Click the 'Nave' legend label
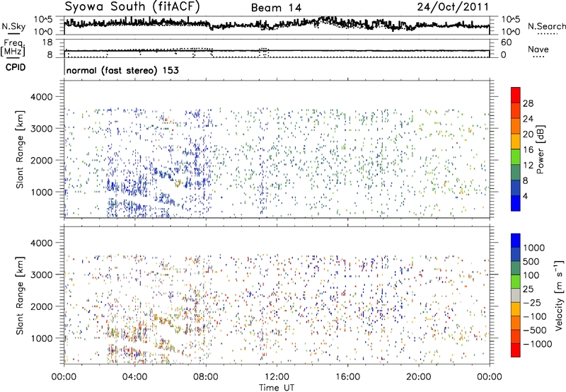 point(538,49)
